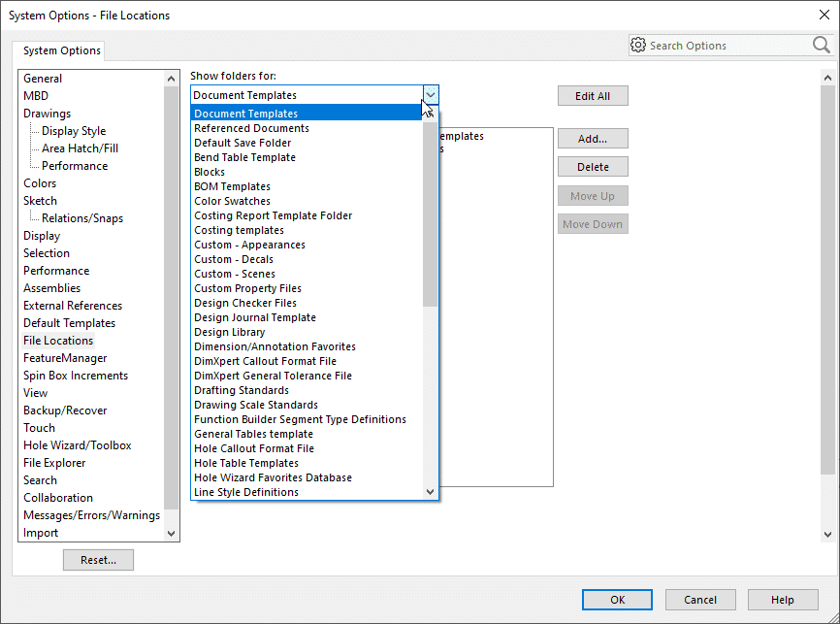The height and width of the screenshot is (624, 840).
Task: Select Drawings in the options tree
Action: pyautogui.click(x=48, y=114)
